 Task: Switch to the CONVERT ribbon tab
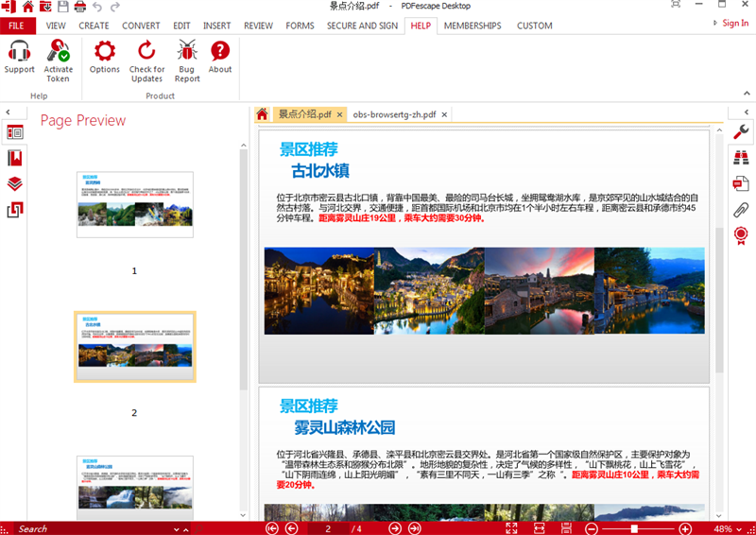coord(141,26)
